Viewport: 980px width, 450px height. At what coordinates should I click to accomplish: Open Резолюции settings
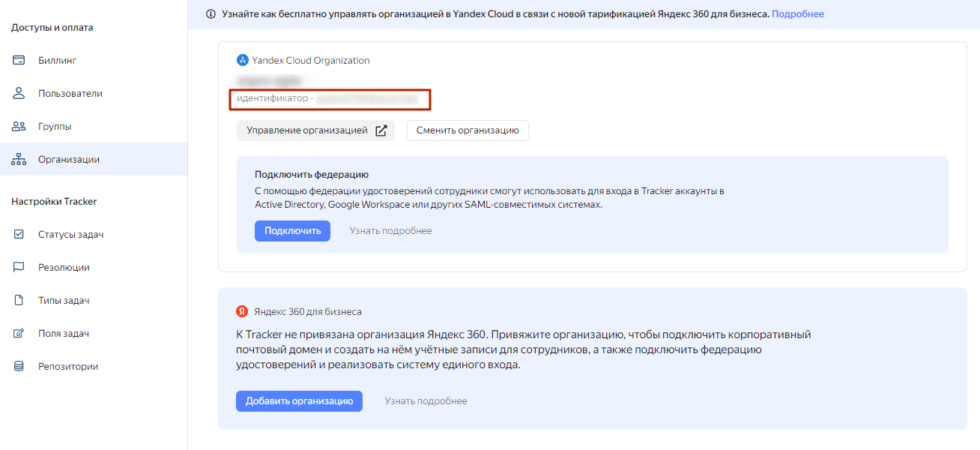(x=94, y=267)
